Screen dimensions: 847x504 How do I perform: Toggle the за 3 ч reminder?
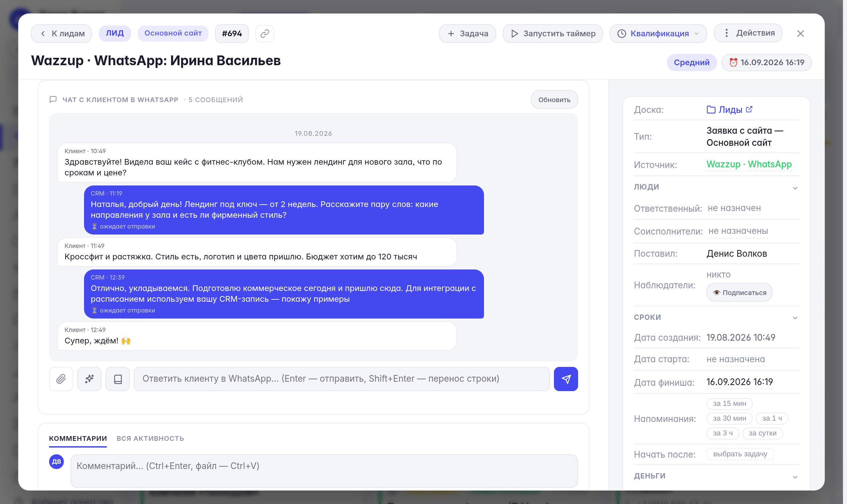pyautogui.click(x=723, y=433)
